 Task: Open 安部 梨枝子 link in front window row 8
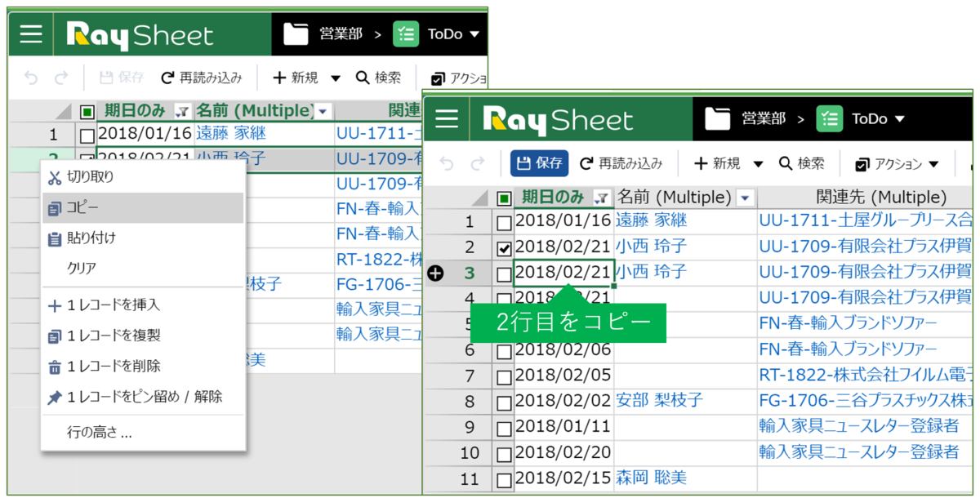(x=659, y=401)
